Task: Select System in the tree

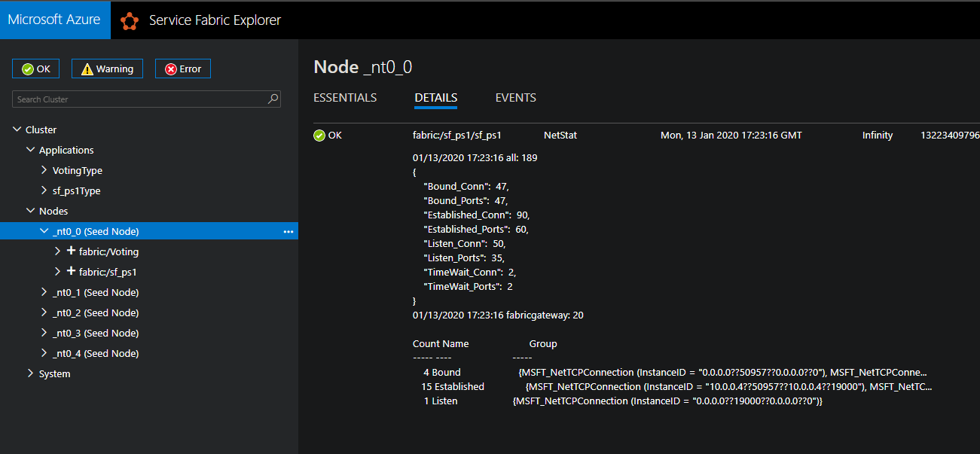Action: point(55,373)
